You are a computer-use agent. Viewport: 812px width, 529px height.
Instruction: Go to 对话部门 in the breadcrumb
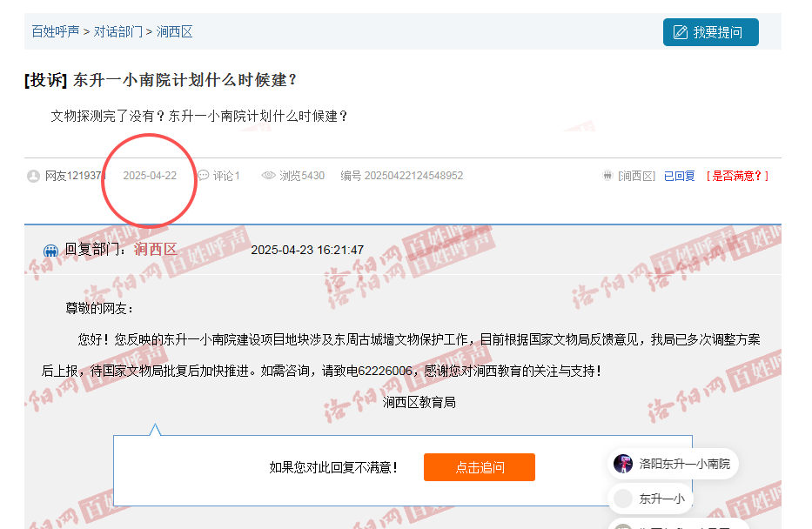point(117,31)
